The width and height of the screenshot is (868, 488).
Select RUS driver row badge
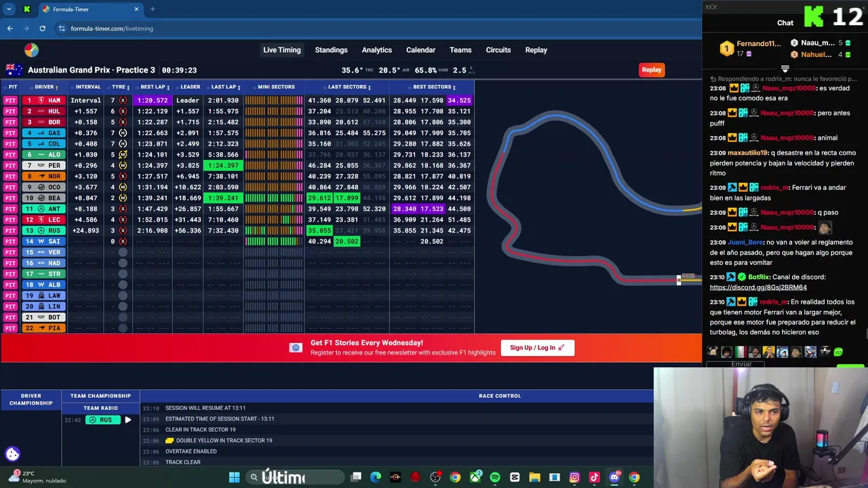(x=44, y=230)
